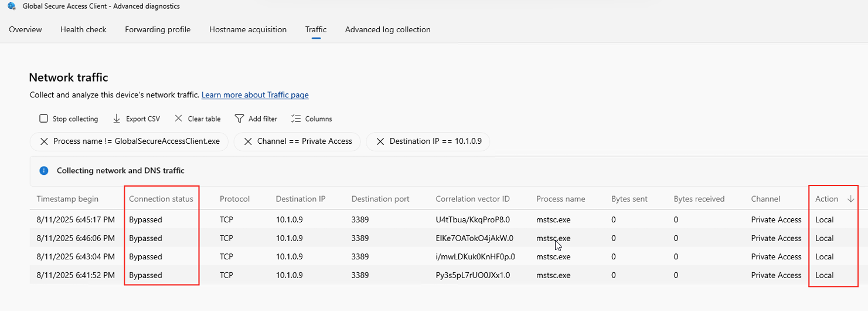
Task: Open the Forwarding profile tab
Action: coord(158,29)
